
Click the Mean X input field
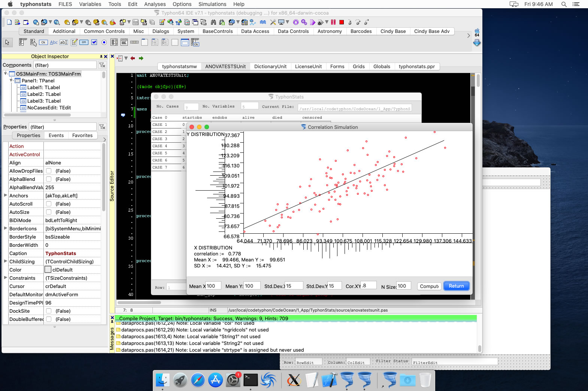pos(213,286)
